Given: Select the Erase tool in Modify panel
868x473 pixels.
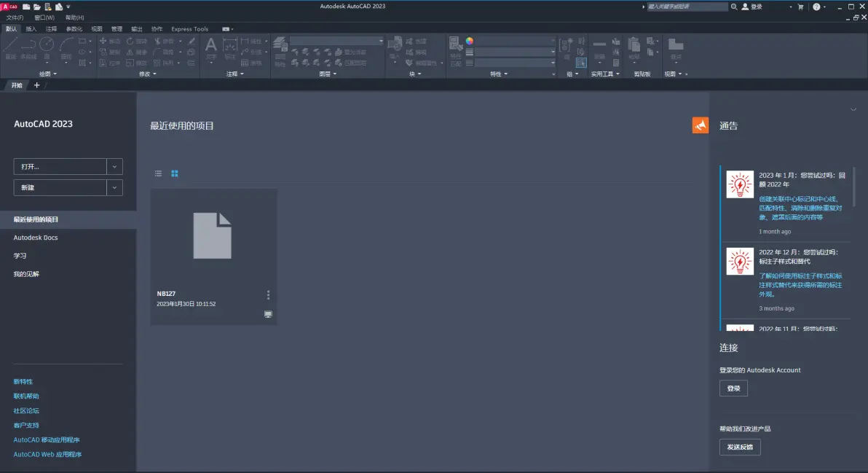Looking at the screenshot, I should pos(191,41).
